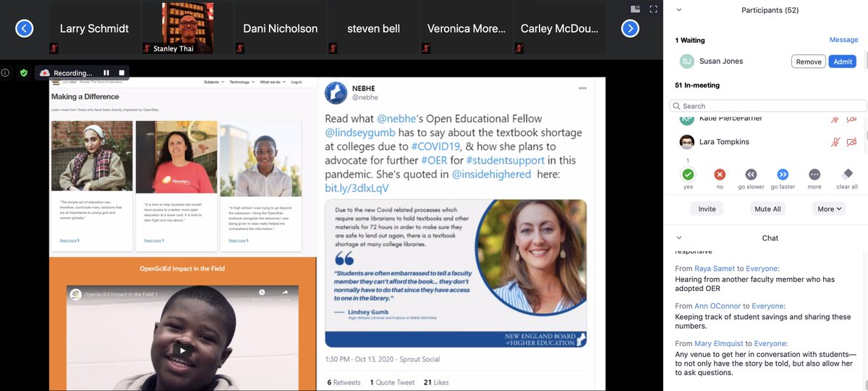The width and height of the screenshot is (868, 391).
Task: Click sender name Mary Elmquist in chat
Action: pyautogui.click(x=720, y=343)
